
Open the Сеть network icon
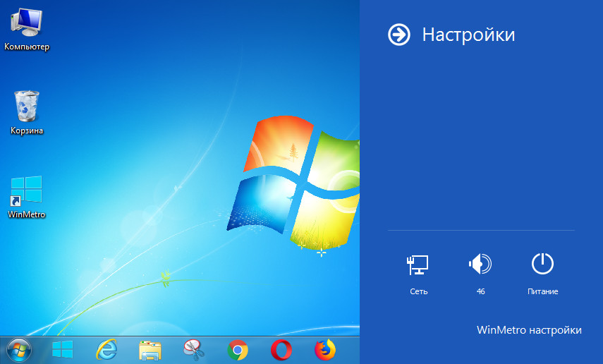[418, 265]
